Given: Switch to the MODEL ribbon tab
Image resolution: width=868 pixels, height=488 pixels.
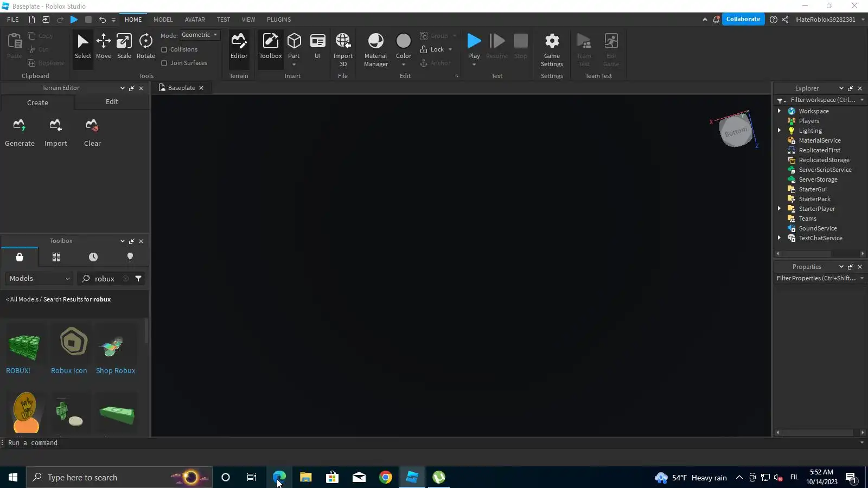Looking at the screenshot, I should click(163, 20).
